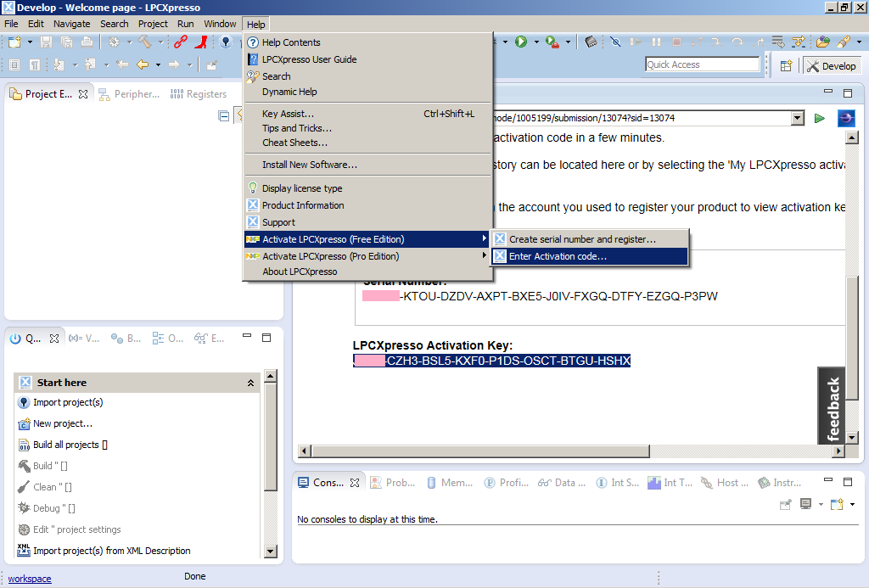The image size is (869, 588).
Task: Open dropdown arrow next to New icon
Action: [x=30, y=42]
